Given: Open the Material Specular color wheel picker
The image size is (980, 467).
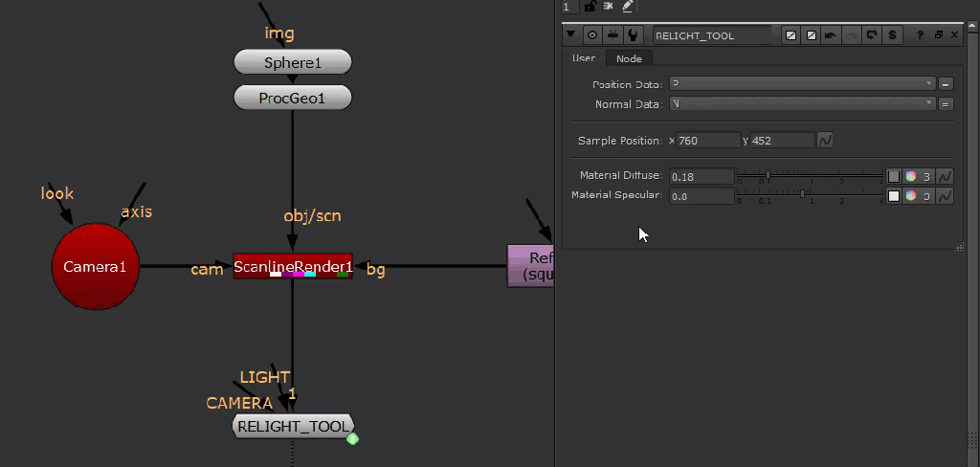Looking at the screenshot, I should [911, 195].
